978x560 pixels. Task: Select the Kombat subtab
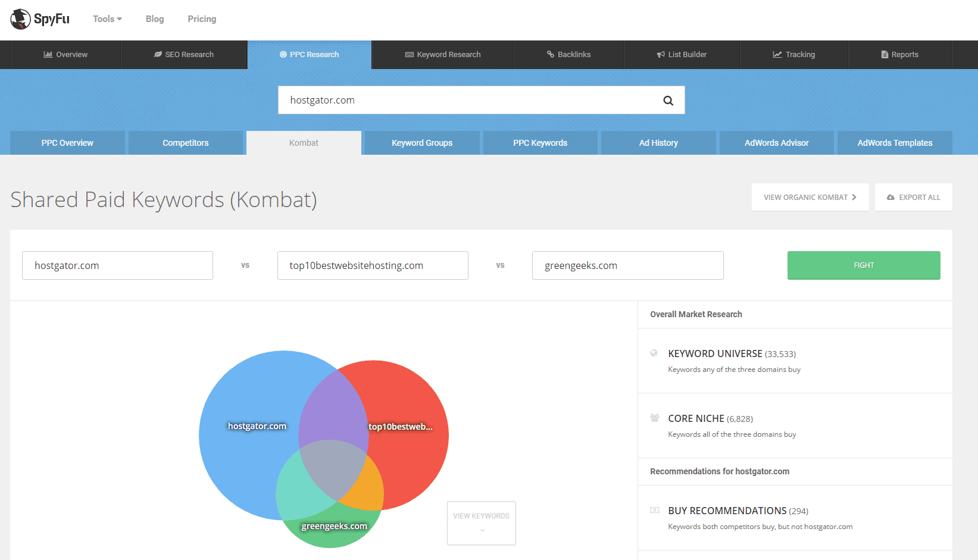coord(304,143)
